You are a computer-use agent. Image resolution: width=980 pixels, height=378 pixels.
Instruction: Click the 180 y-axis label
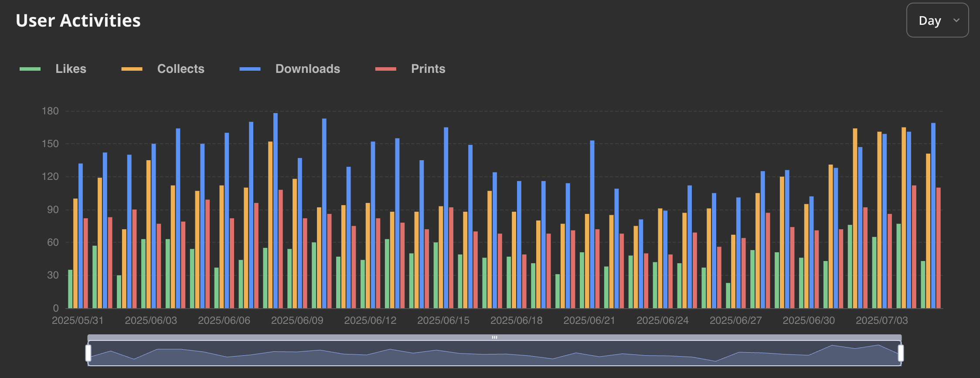tap(50, 111)
